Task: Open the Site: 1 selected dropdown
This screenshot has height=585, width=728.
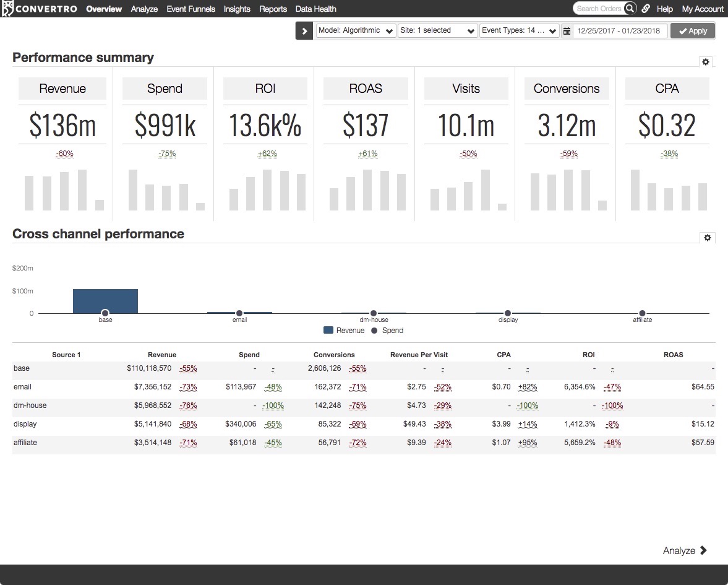Action: [x=437, y=31]
